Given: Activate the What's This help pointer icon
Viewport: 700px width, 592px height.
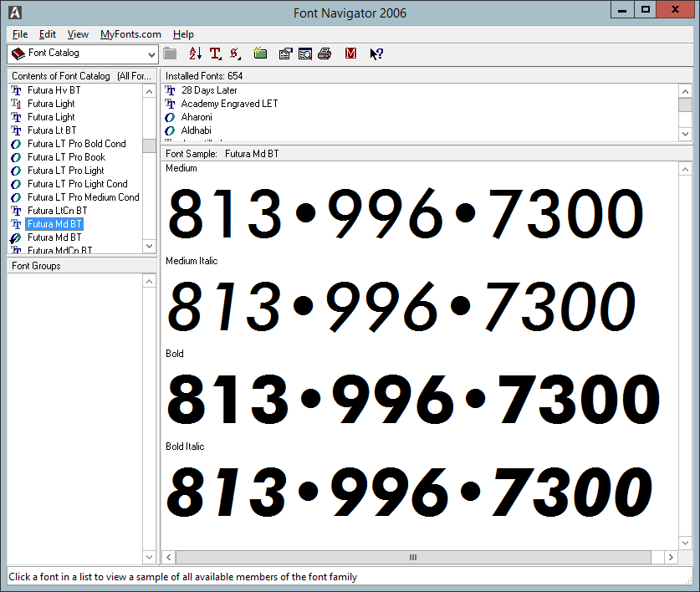Looking at the screenshot, I should (376, 54).
